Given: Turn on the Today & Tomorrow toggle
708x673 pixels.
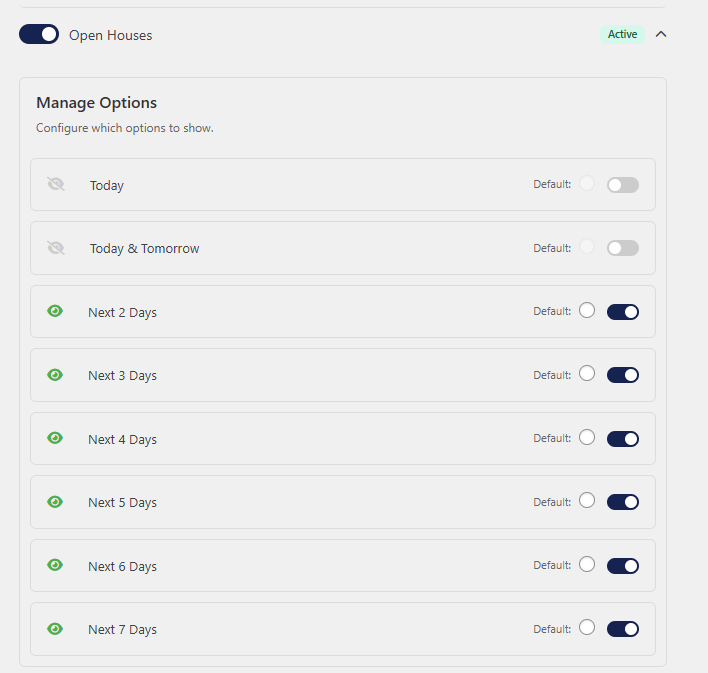Looking at the screenshot, I should 622,248.
